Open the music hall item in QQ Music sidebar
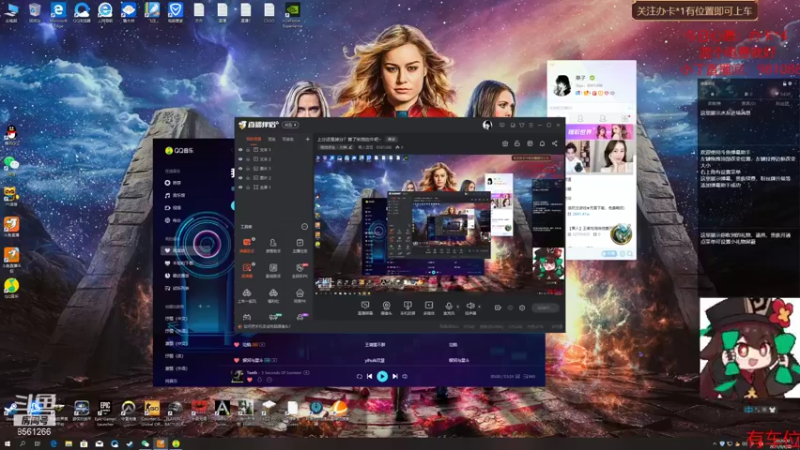The image size is (800, 450). 173,195
